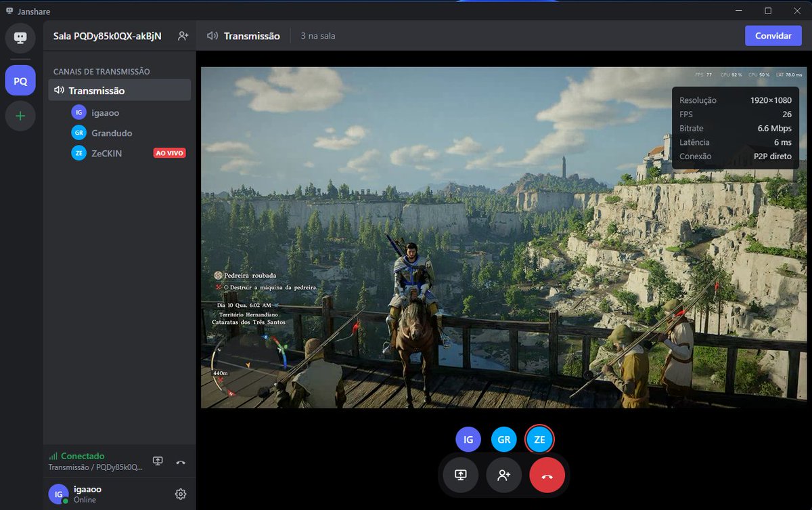The height and width of the screenshot is (510, 812).
Task: Click the stream overlay FPS value 26
Action: (787, 114)
